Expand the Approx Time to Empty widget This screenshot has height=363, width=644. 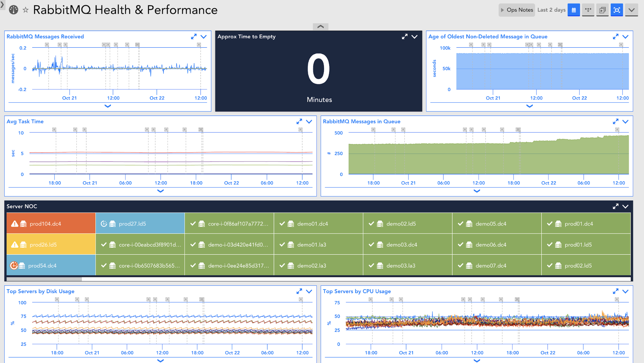405,37
